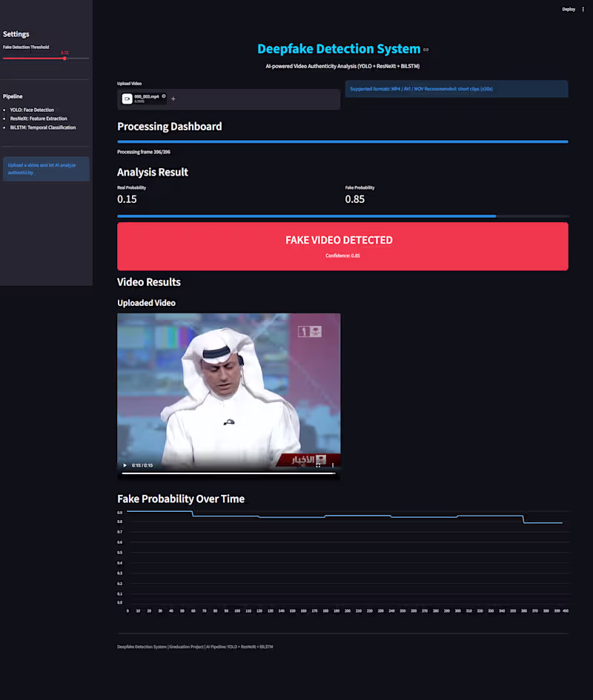
Task: Click the Confidence: 0.85 text
Action: tap(342, 256)
